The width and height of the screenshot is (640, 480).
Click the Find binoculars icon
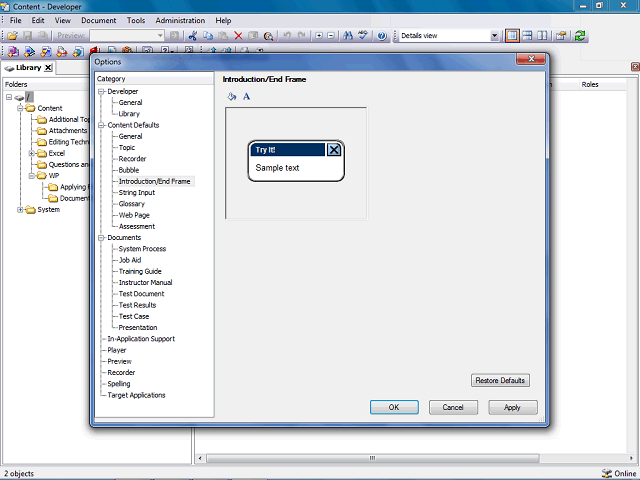[x=348, y=36]
